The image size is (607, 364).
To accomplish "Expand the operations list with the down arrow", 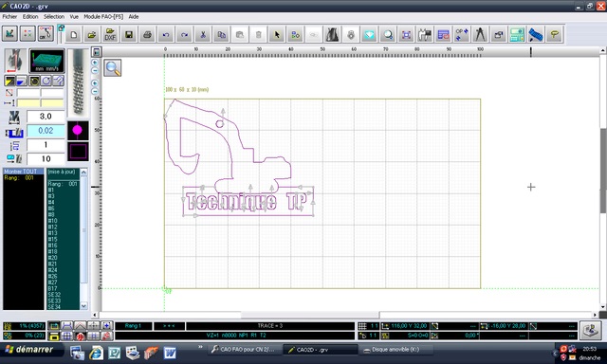I will 83,305.
